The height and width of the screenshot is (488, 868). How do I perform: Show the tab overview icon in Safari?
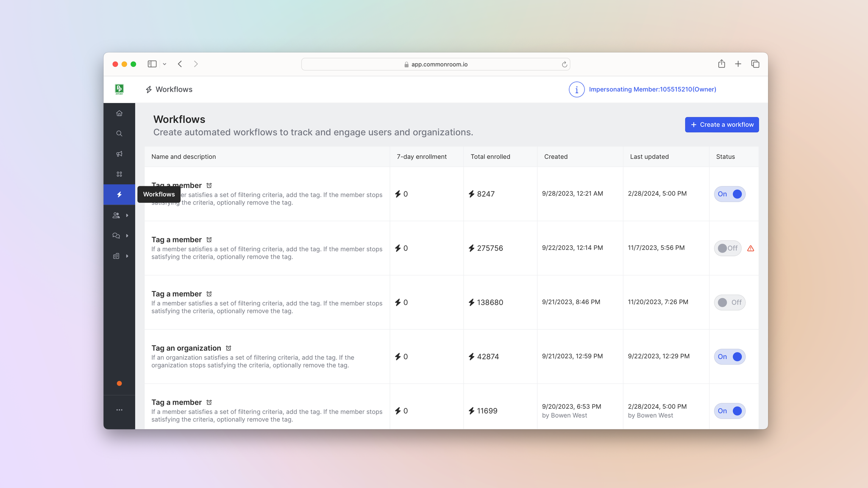[x=755, y=64]
